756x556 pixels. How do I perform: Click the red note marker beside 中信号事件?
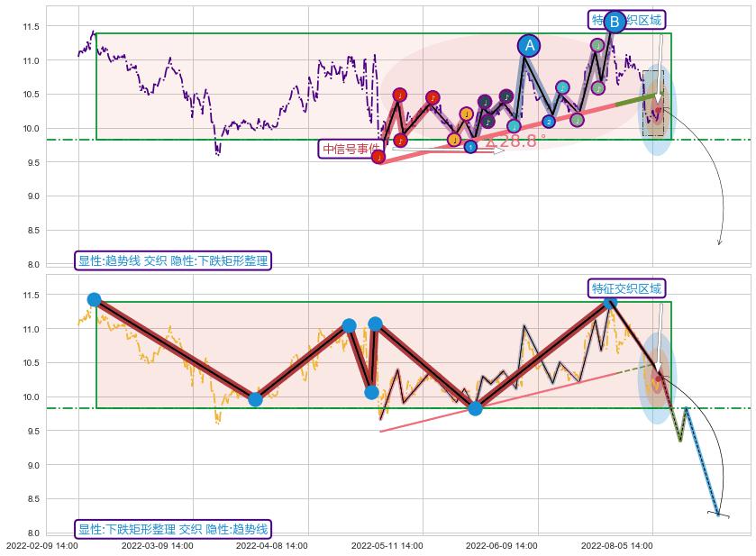click(378, 158)
